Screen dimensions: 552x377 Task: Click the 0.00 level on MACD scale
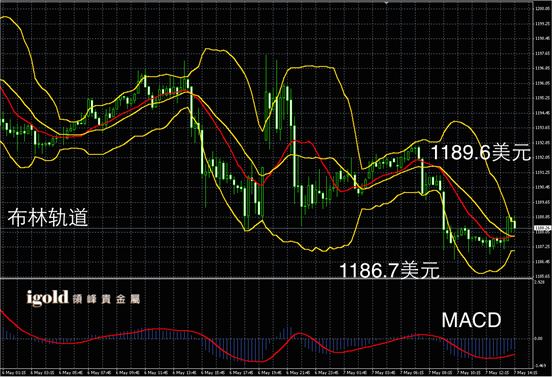point(539,338)
